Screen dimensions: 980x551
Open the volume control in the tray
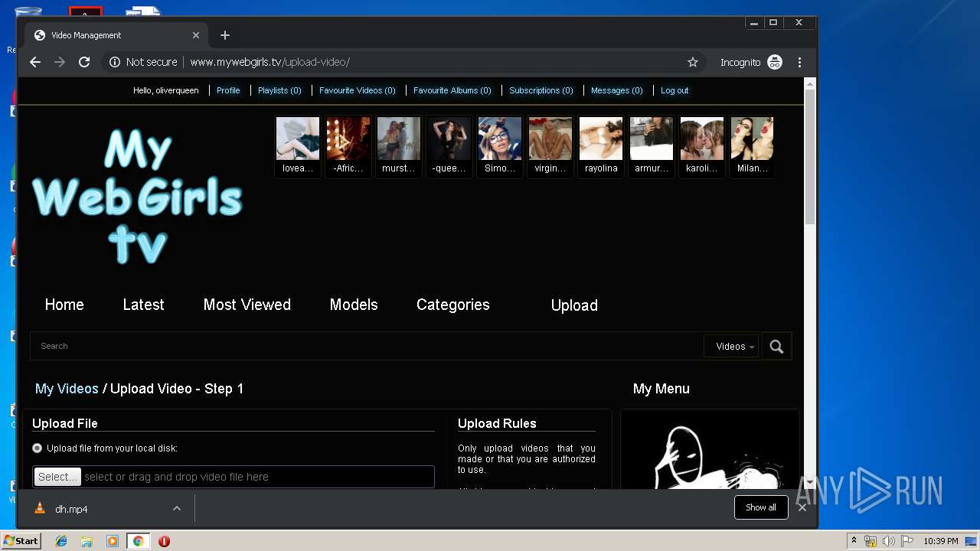pos(888,541)
